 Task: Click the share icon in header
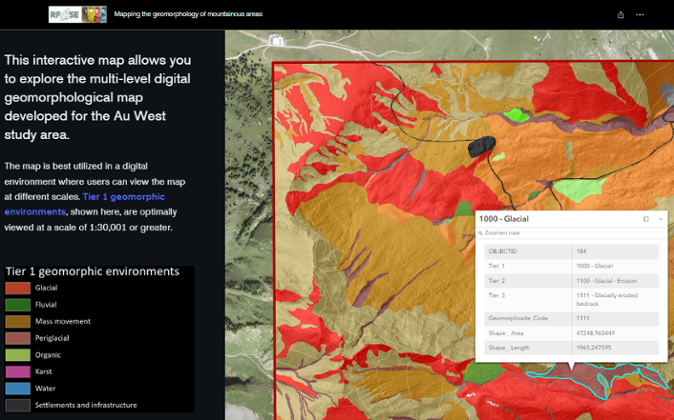(x=621, y=15)
